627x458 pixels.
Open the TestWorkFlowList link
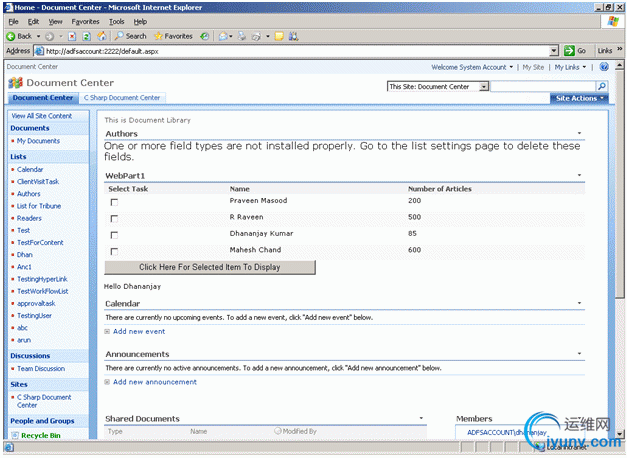[x=42, y=291]
